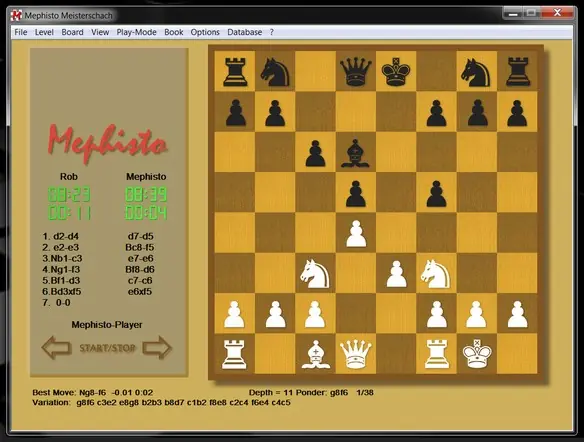
Task: Select the white pawn on h2
Action: [x=517, y=315]
